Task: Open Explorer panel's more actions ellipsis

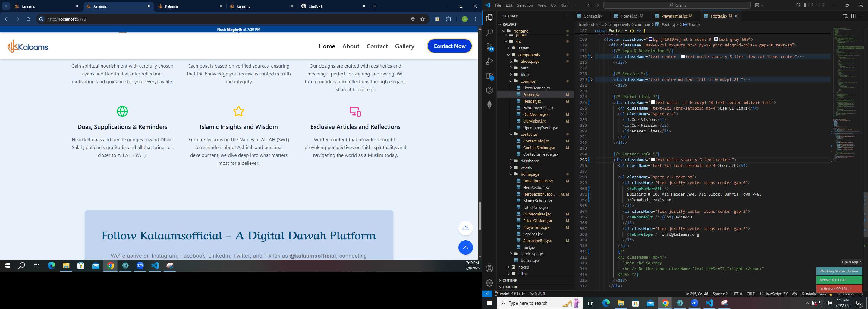Action: click(x=567, y=16)
